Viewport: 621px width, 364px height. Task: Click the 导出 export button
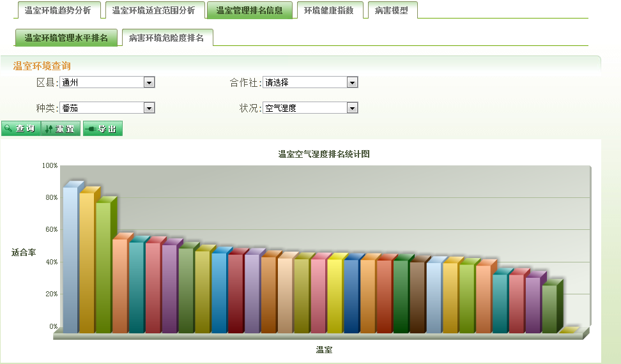(102, 129)
